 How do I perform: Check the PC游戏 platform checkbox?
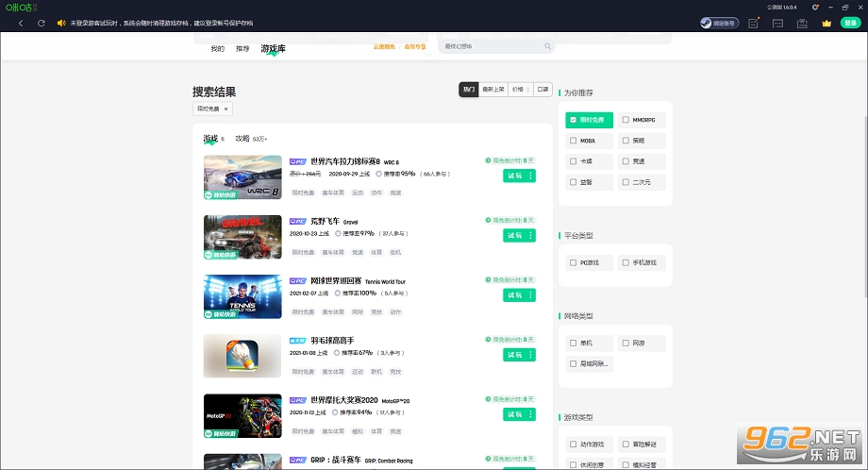(573, 262)
